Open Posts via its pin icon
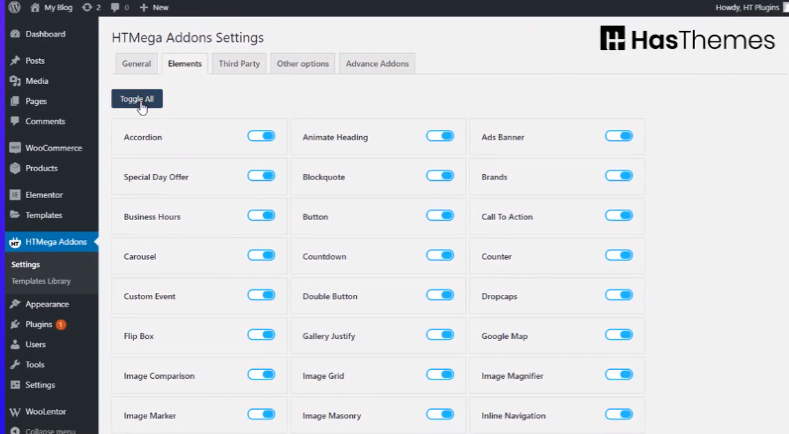Image resolution: width=789 pixels, height=434 pixels. [x=15, y=61]
